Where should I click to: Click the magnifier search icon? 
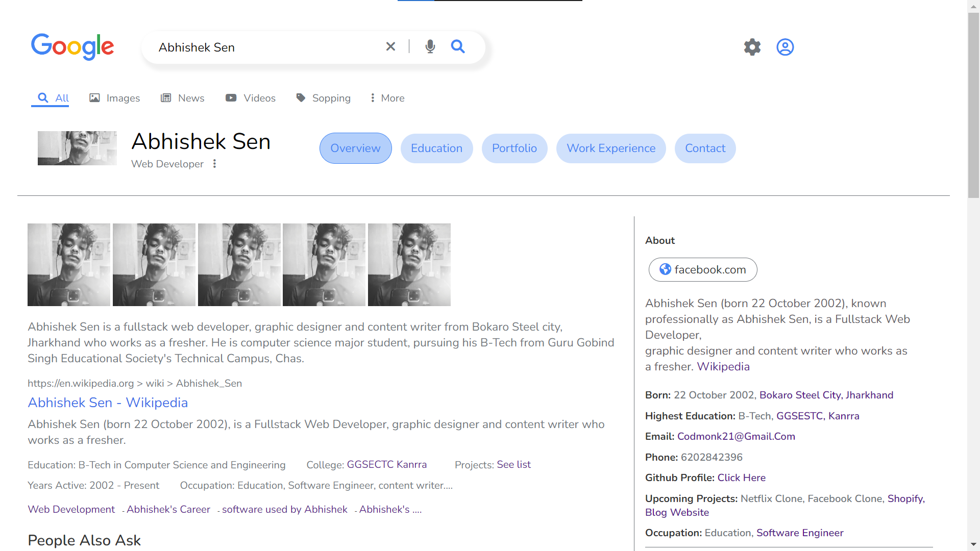pyautogui.click(x=458, y=46)
